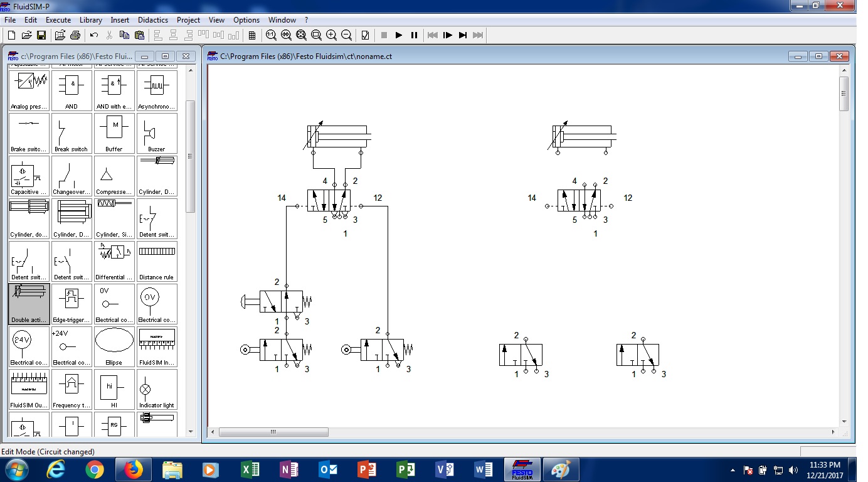Click the Print toolbar icon

point(75,35)
